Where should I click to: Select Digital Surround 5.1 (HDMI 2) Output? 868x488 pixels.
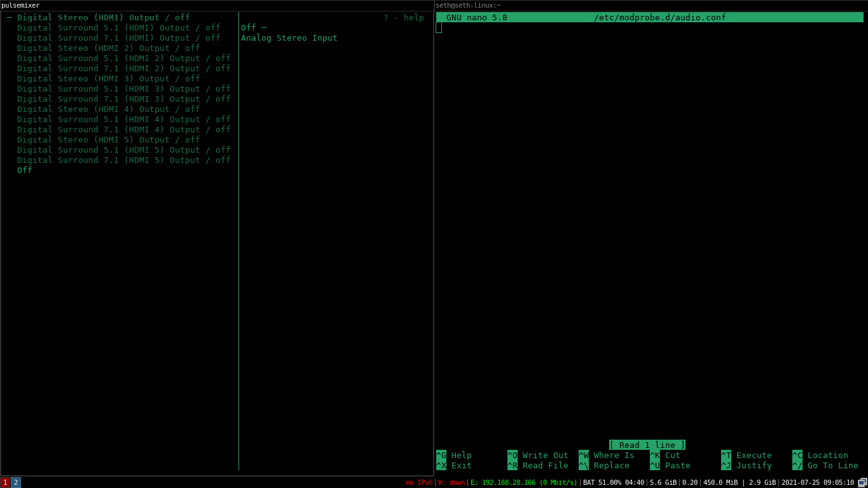pyautogui.click(x=124, y=59)
